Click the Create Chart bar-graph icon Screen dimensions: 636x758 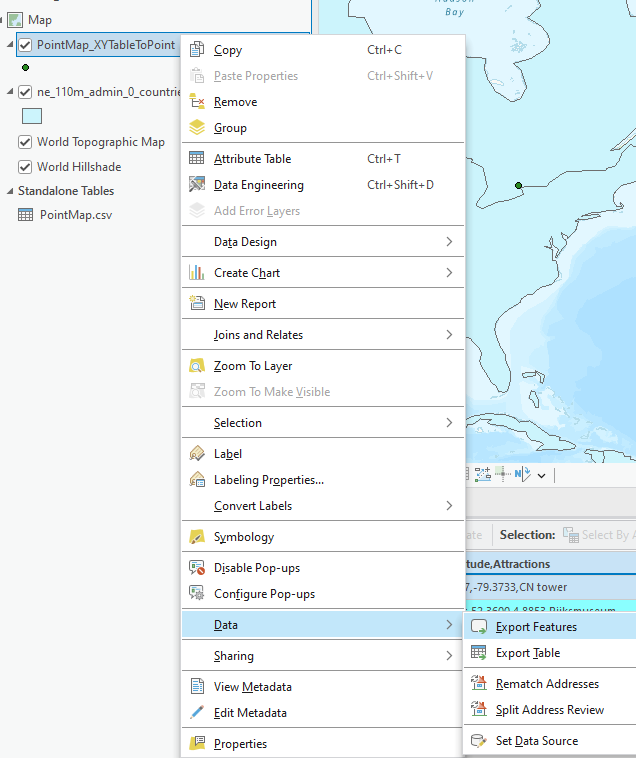point(197,273)
